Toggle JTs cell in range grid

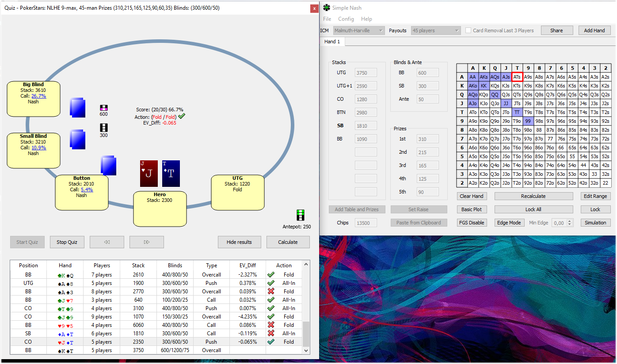point(517,103)
